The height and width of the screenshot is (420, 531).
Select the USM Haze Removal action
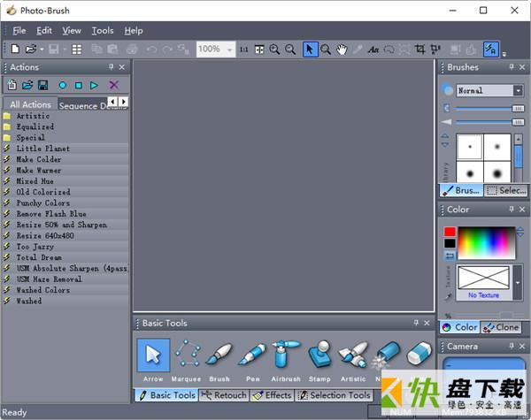click(65, 279)
